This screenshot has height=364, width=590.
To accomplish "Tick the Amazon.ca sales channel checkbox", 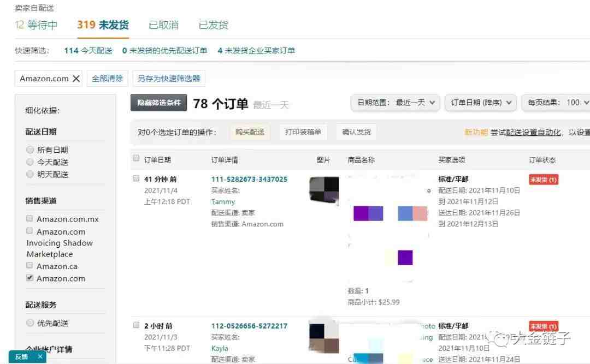I will 30,266.
